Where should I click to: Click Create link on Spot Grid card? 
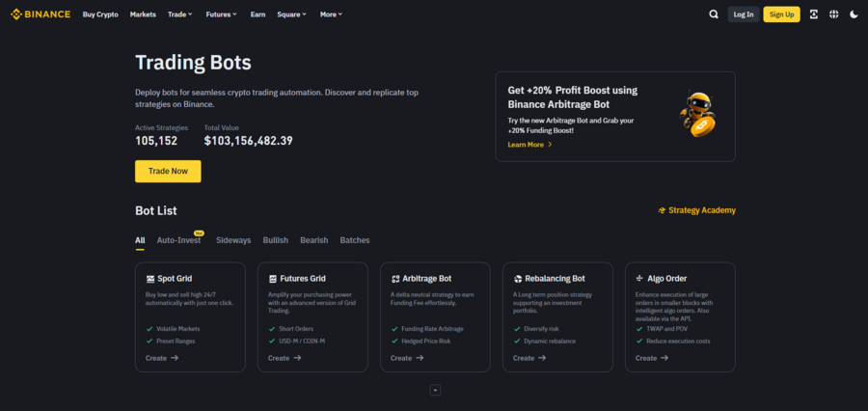click(x=162, y=358)
